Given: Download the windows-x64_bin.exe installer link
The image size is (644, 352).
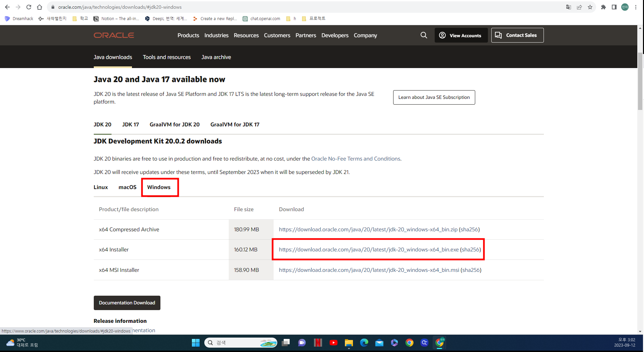Looking at the screenshot, I should coord(369,249).
